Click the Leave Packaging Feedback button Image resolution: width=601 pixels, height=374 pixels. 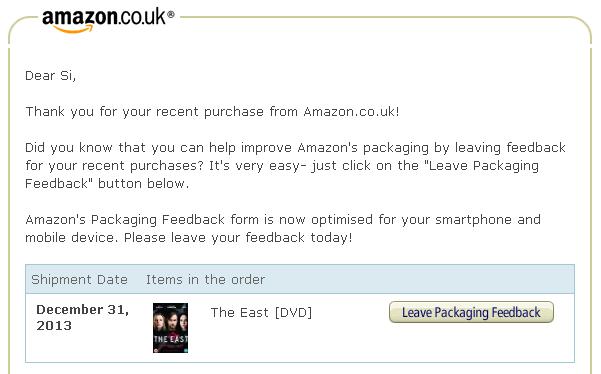click(x=471, y=312)
